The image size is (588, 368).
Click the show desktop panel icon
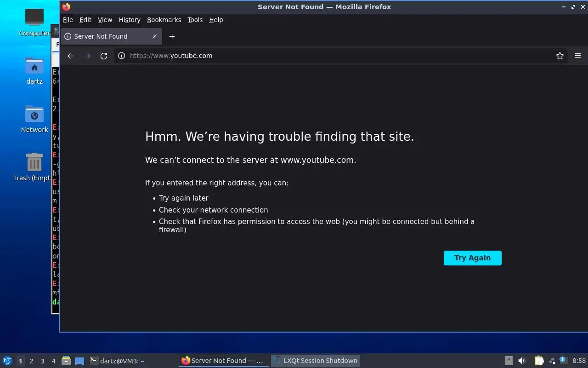79,361
